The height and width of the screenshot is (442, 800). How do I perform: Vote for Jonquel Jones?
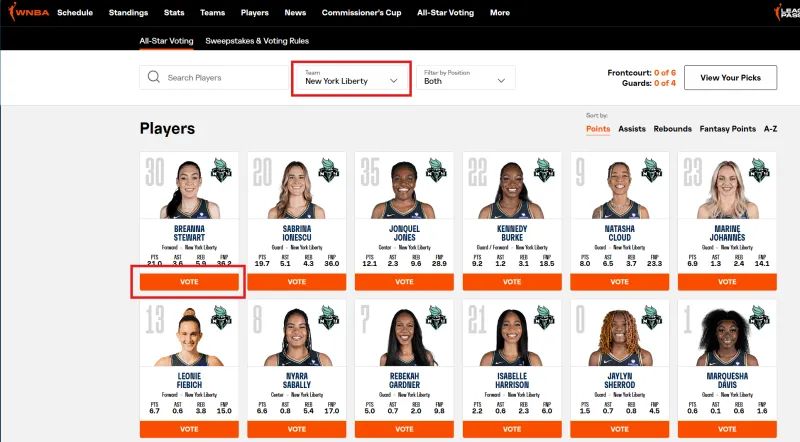point(405,282)
